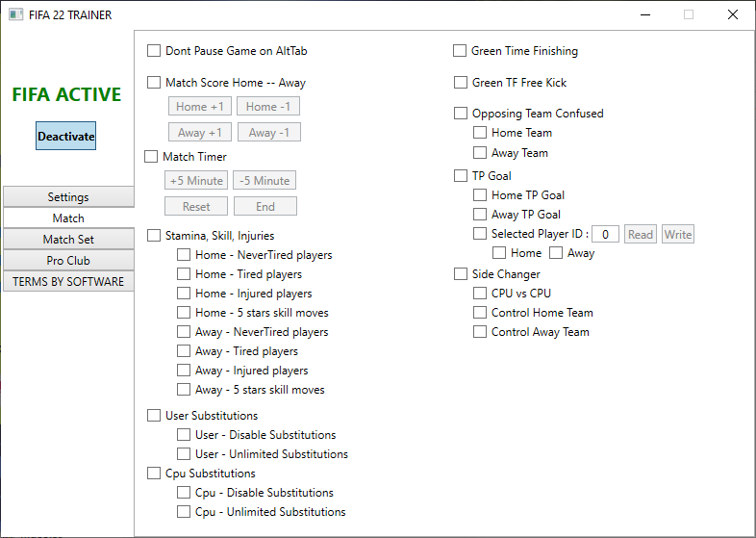
Task: Click the FIFA 22 Trainer title bar icon
Action: 16,14
